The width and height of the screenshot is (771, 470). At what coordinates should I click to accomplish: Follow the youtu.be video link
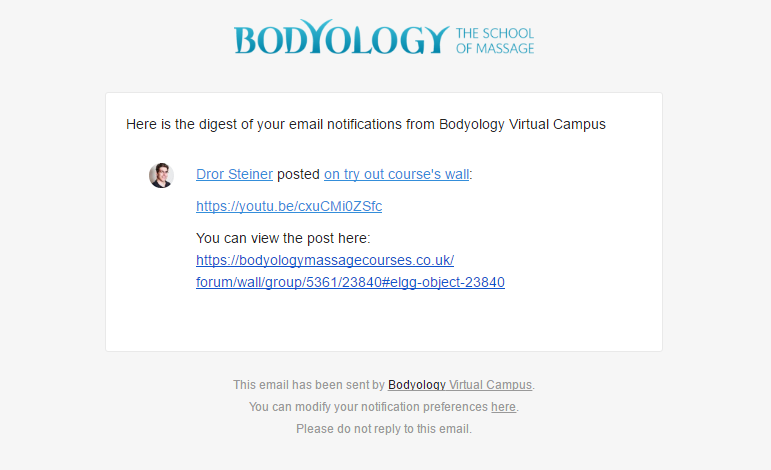(289, 206)
